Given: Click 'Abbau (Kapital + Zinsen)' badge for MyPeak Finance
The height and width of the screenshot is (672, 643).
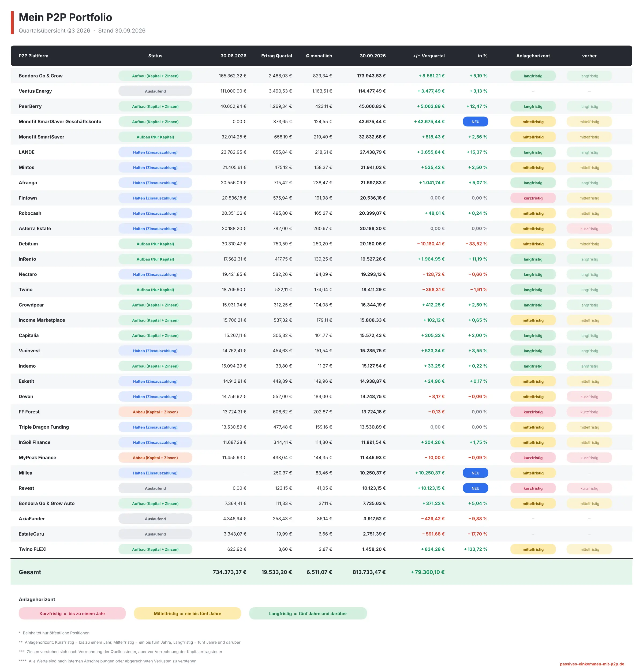Looking at the screenshot, I should pyautogui.click(x=155, y=458).
